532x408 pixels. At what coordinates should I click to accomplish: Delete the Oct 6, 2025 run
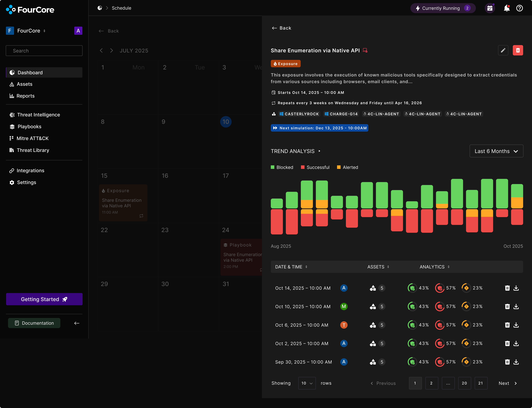click(507, 325)
